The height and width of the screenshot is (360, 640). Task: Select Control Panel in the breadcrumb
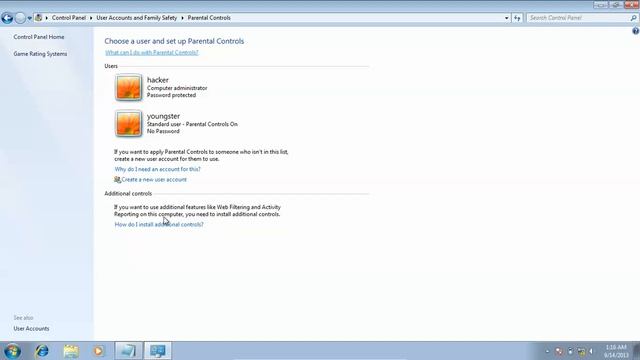point(69,18)
